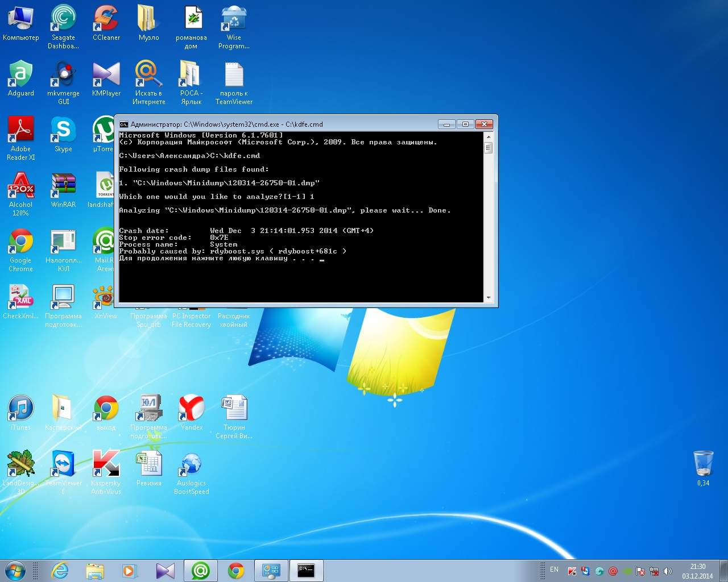Open WinRAR desktop shortcut
The height and width of the screenshot is (582, 728).
tap(63, 190)
